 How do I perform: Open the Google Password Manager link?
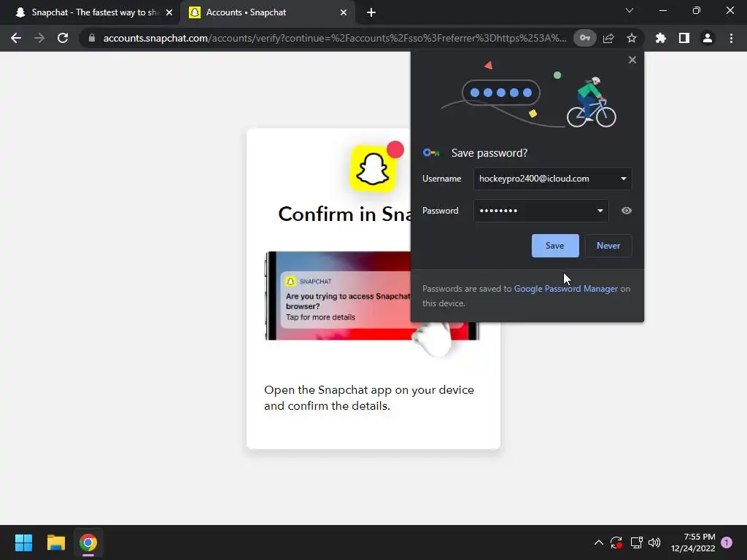pos(565,289)
